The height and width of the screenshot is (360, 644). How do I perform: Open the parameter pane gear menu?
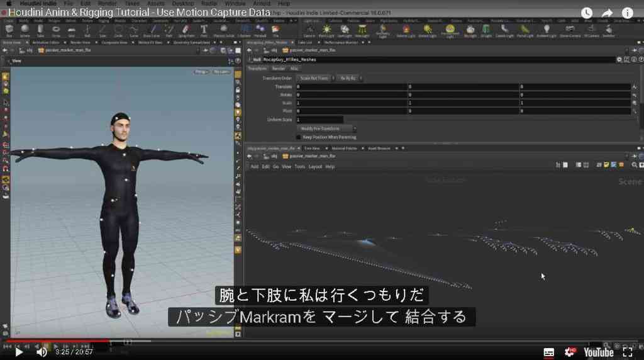pyautogui.click(x=619, y=60)
